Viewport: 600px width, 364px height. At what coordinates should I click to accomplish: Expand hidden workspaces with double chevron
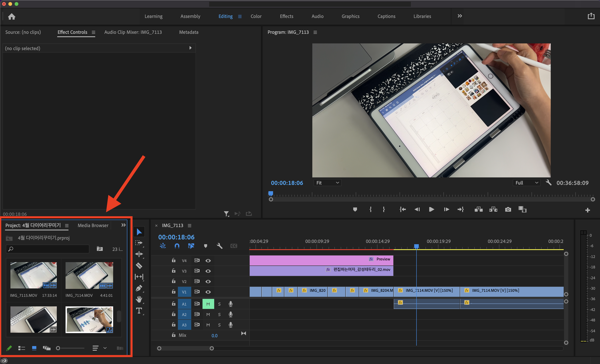click(x=459, y=16)
